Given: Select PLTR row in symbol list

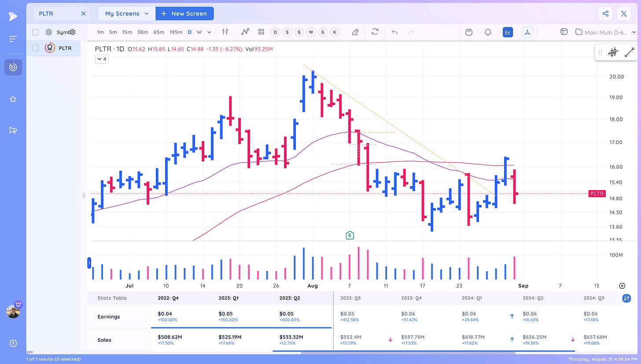Looking at the screenshot, I should pyautogui.click(x=53, y=48).
